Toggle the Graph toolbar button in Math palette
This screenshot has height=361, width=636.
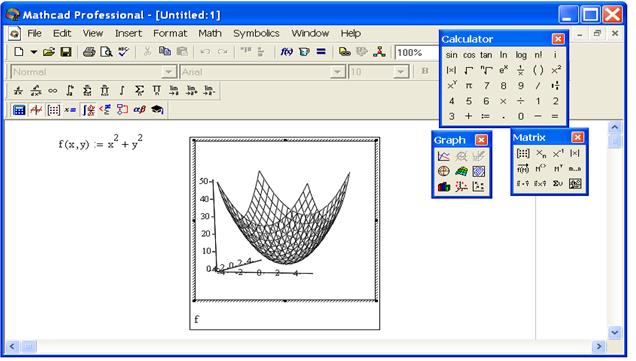coord(36,110)
